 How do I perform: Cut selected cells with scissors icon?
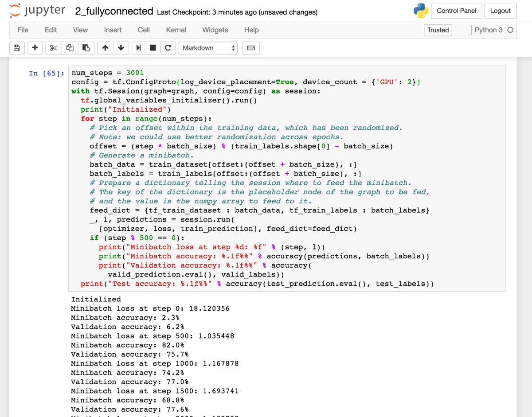54,48
